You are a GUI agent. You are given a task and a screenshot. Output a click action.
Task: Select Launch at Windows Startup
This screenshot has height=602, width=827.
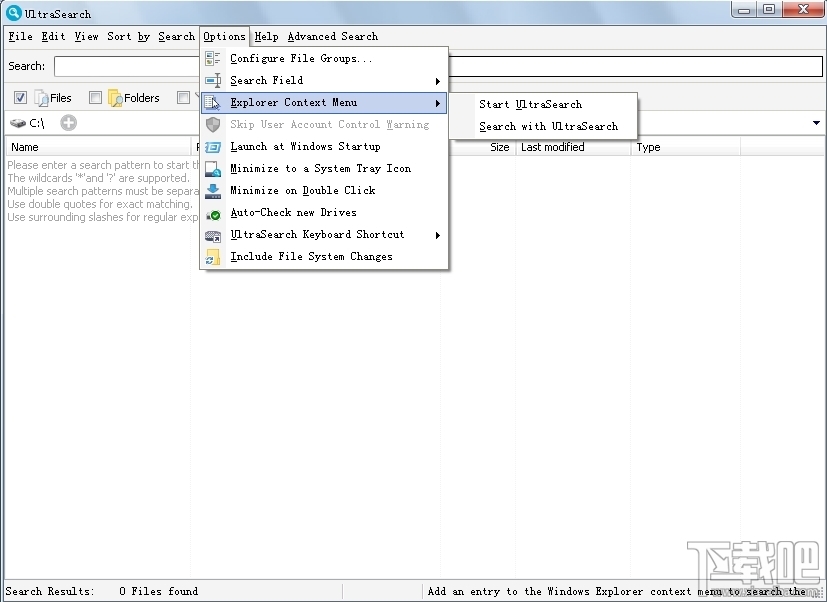coord(324,147)
